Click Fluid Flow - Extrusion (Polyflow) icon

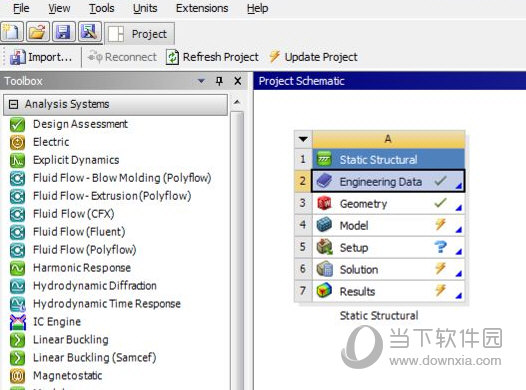[x=17, y=196]
